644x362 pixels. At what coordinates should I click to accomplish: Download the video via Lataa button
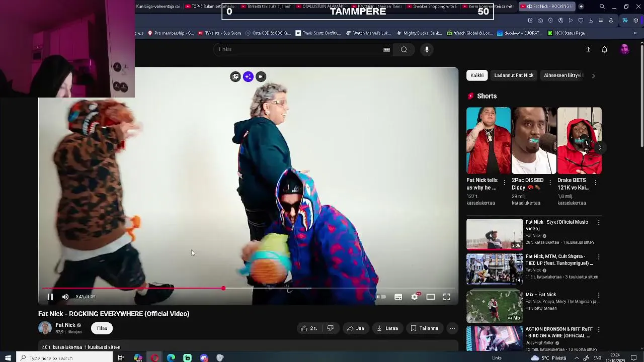coord(387,328)
